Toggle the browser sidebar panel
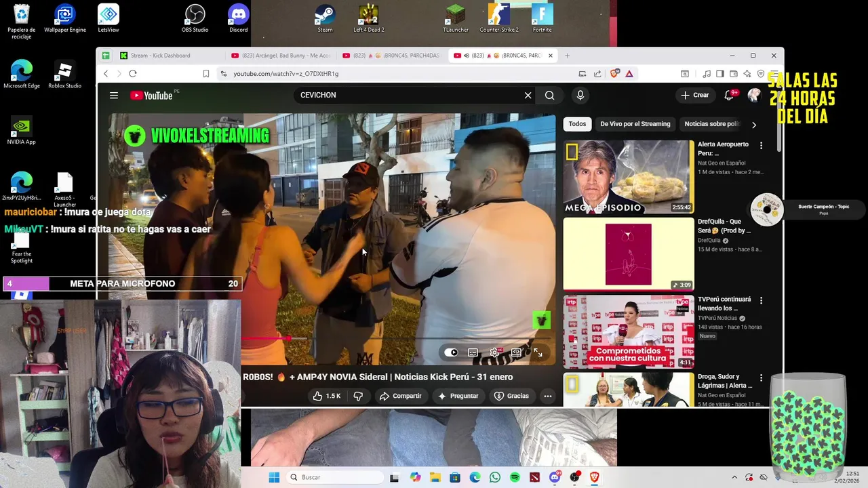The image size is (868, 488). pos(720,73)
